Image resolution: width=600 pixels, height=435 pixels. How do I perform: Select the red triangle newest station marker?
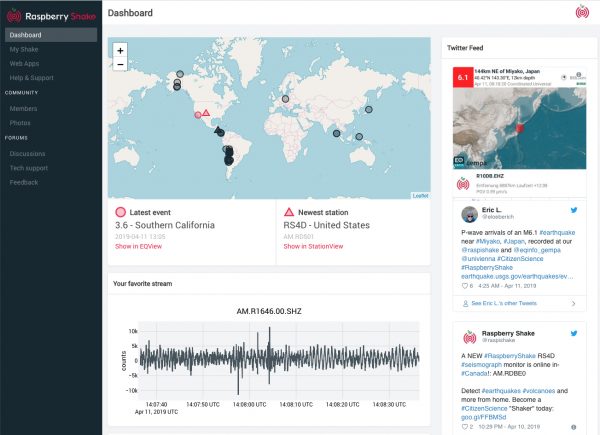coord(206,113)
